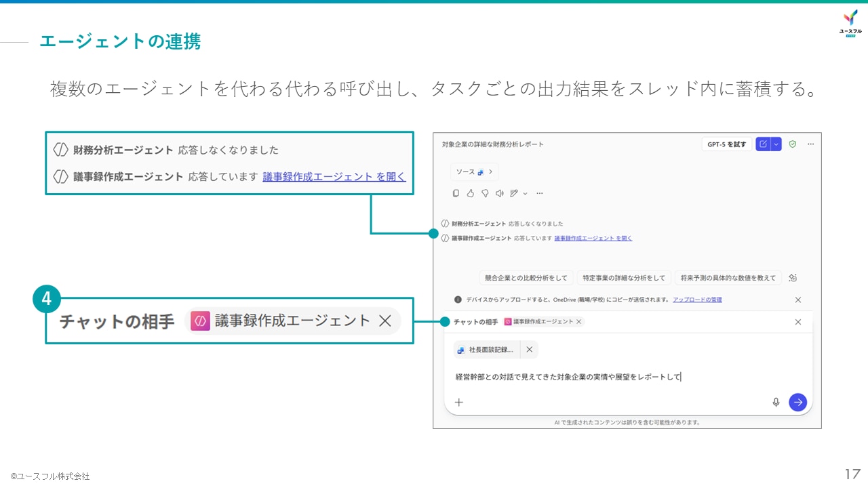Copy the Copilot response
Image resolution: width=868 pixels, height=488 pixels.
click(456, 193)
